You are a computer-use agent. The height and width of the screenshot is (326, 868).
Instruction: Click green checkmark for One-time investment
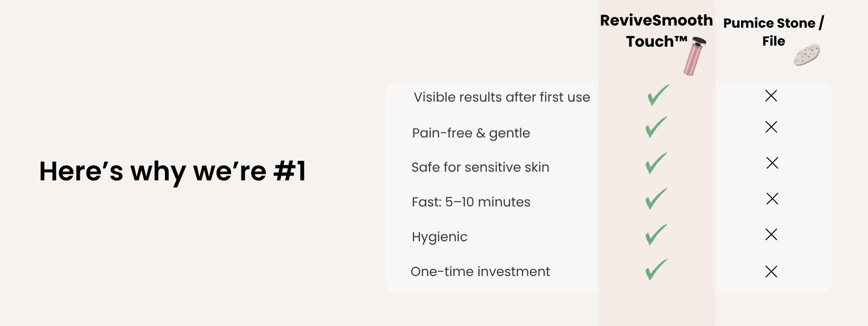pos(656,269)
